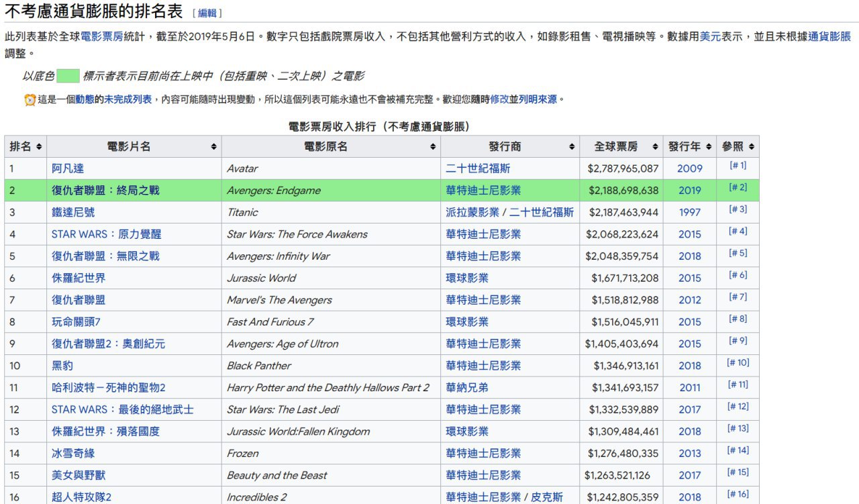Open reference [# 6] for Jurassic World
This screenshot has width=859, height=504.
pos(738,275)
